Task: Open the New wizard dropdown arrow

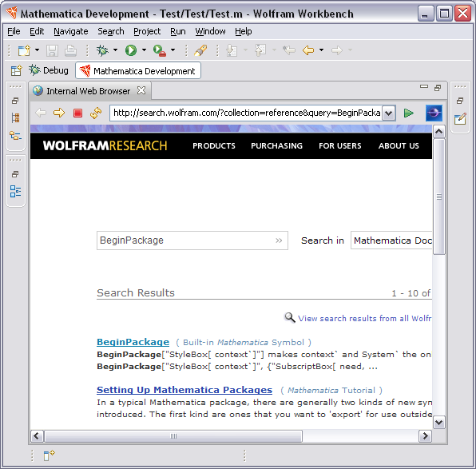Action: pos(37,50)
